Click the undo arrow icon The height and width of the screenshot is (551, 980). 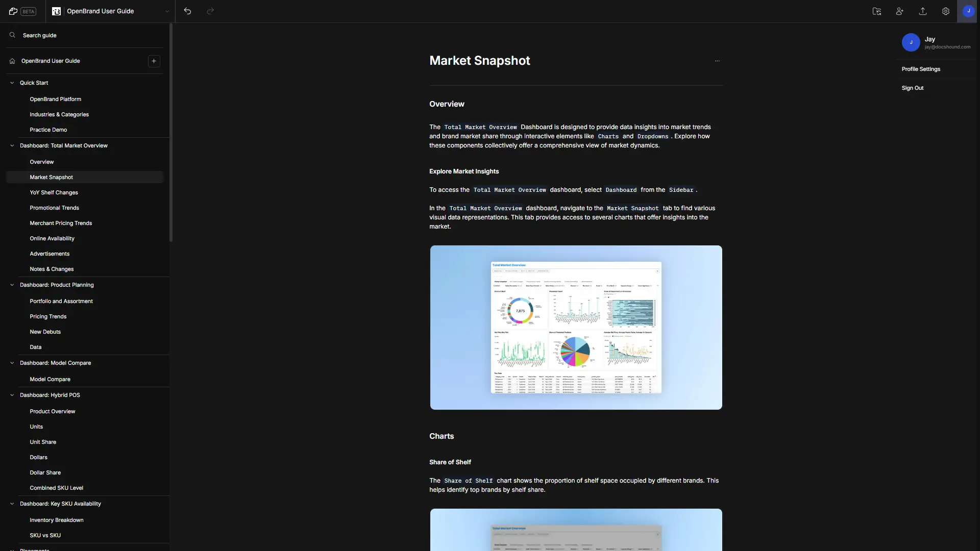[x=187, y=11]
